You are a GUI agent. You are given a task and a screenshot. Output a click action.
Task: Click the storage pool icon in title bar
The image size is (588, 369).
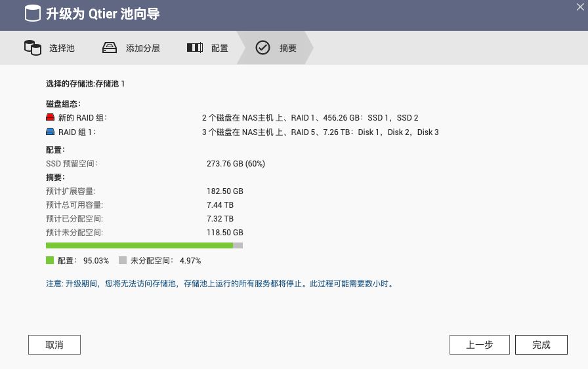(x=31, y=14)
